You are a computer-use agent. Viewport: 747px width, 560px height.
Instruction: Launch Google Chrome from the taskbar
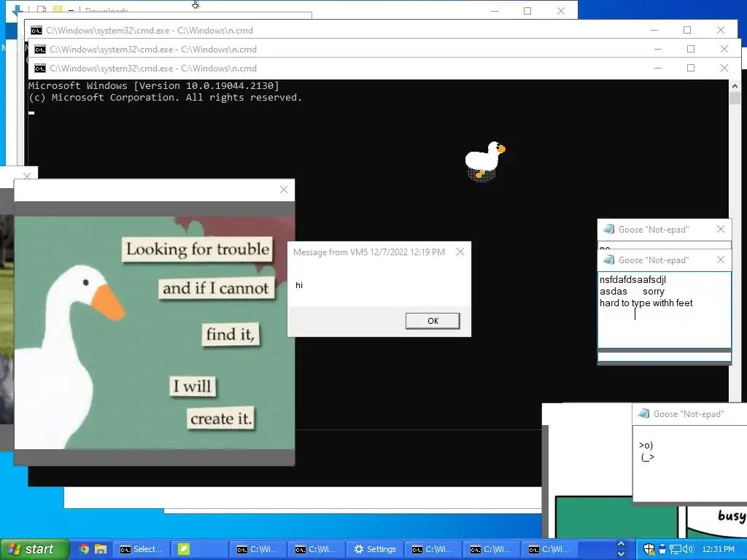(84, 549)
